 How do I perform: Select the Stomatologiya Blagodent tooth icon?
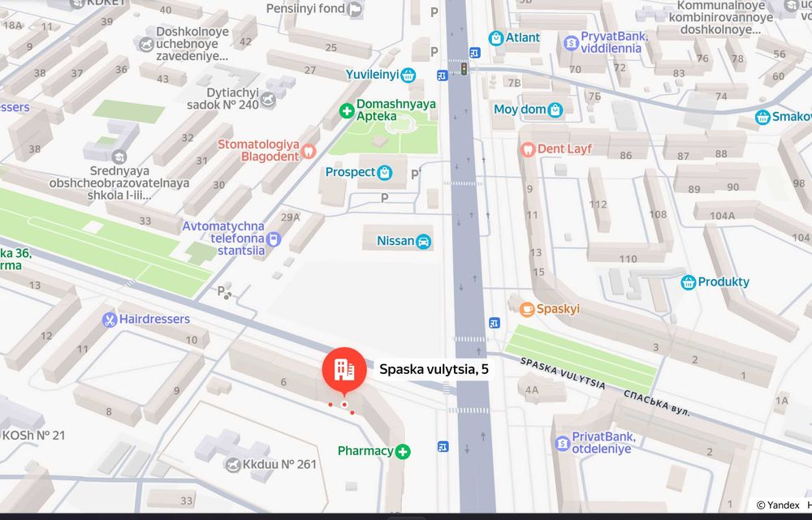point(309,151)
